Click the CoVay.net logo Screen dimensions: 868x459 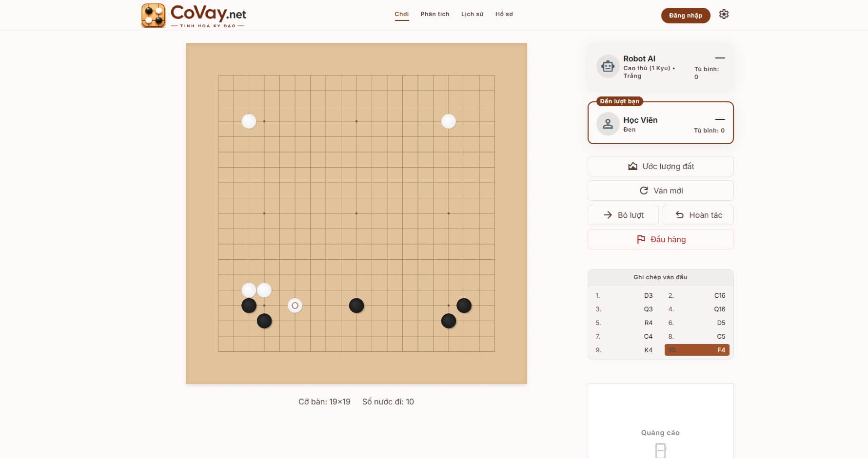(x=194, y=16)
